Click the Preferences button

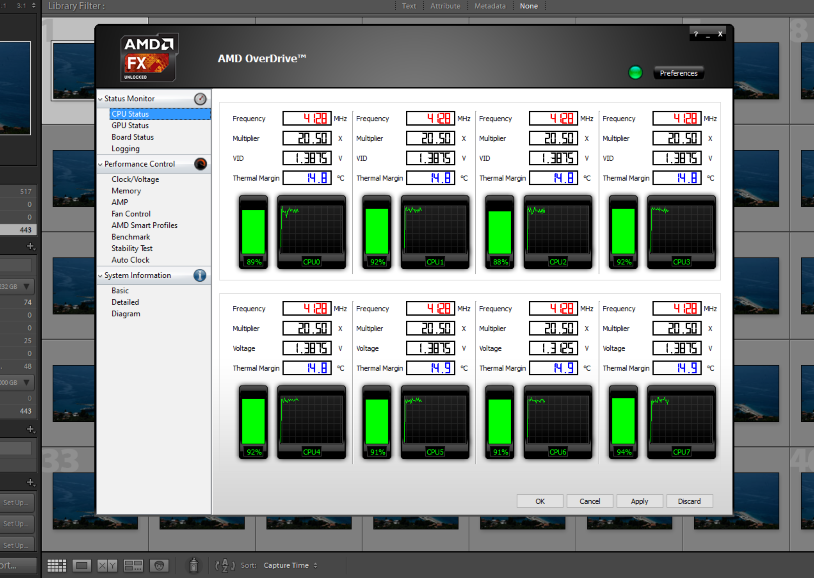(679, 73)
